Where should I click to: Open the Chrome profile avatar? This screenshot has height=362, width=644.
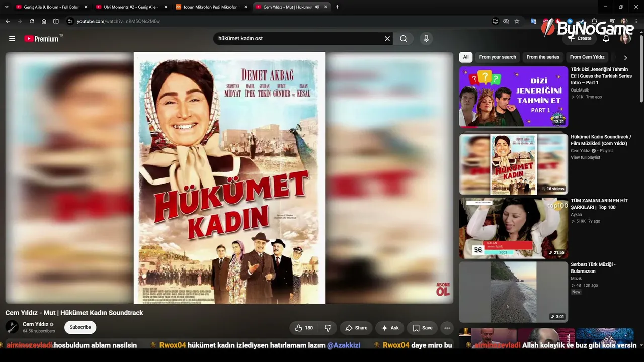click(x=624, y=21)
